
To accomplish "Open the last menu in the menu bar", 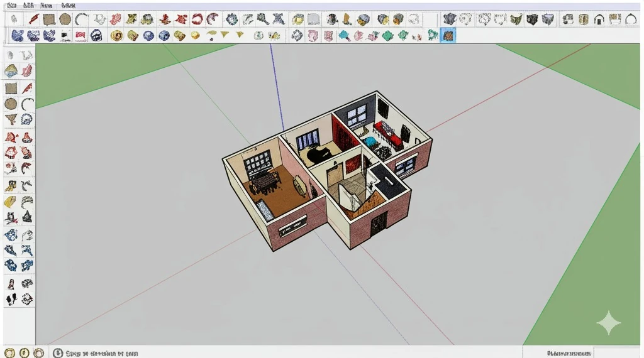I will tap(68, 5).
